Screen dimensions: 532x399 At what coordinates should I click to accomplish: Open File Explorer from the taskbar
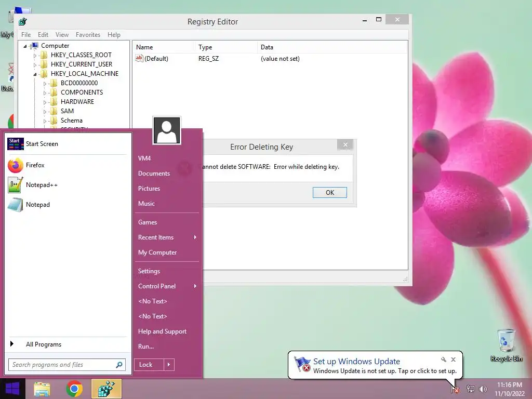[42, 389]
